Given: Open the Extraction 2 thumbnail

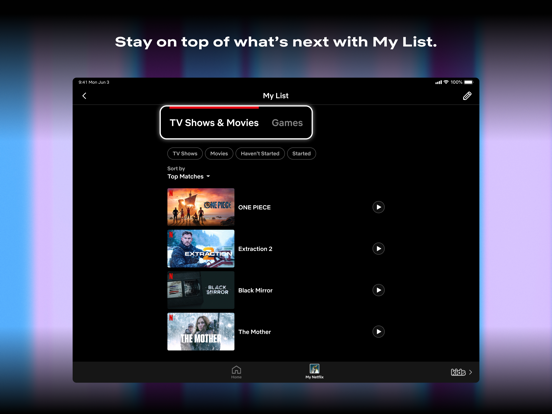Looking at the screenshot, I should 201,249.
